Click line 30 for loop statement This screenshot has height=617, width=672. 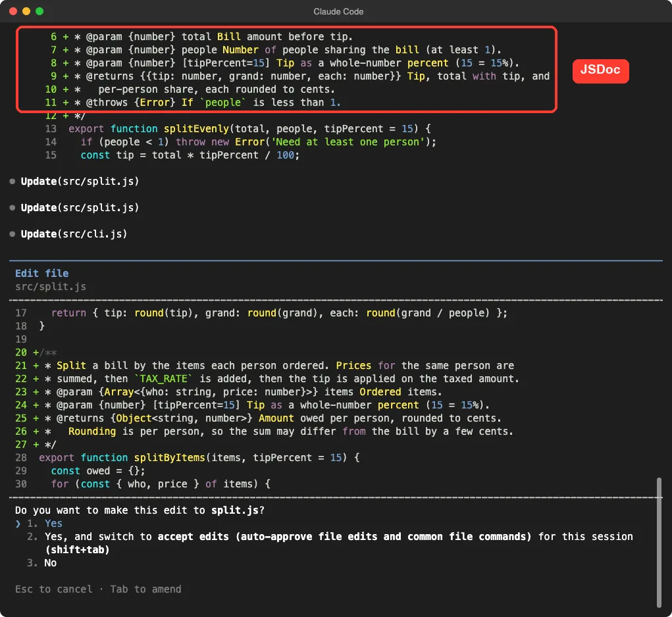(161, 484)
